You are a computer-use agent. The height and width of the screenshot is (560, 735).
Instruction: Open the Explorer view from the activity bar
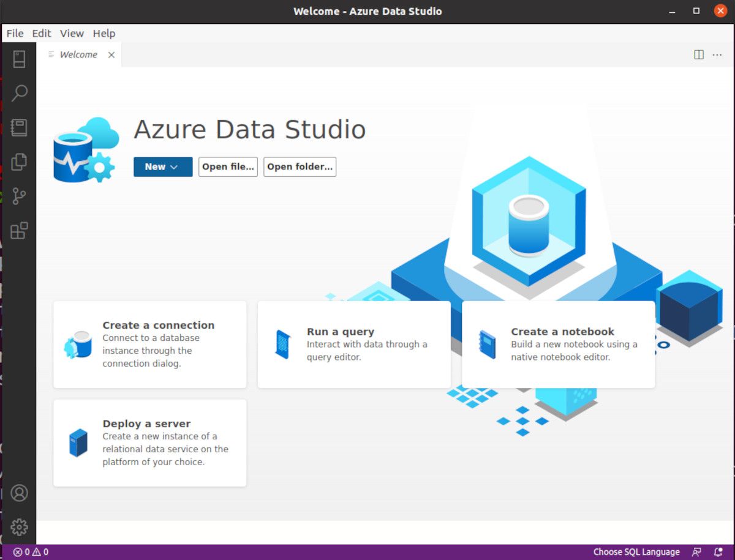pos(19,162)
